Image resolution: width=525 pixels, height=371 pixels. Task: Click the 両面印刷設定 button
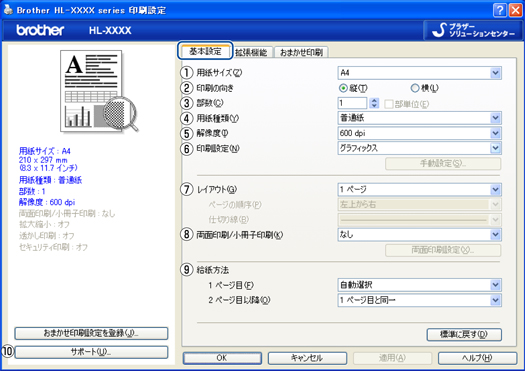point(443,250)
